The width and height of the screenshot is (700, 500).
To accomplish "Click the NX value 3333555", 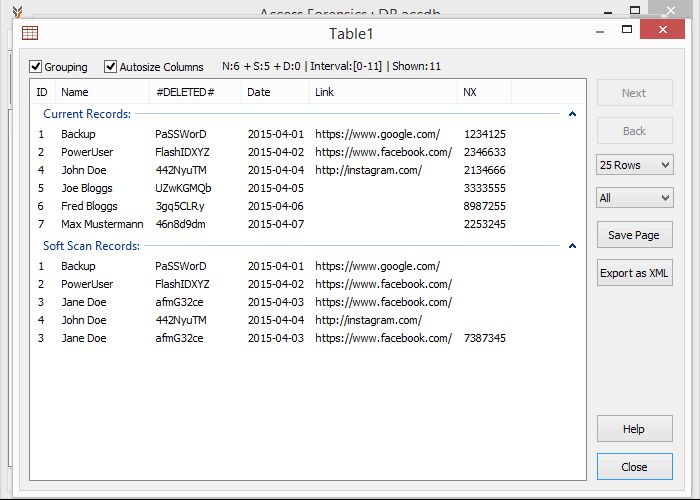I will tap(485, 188).
